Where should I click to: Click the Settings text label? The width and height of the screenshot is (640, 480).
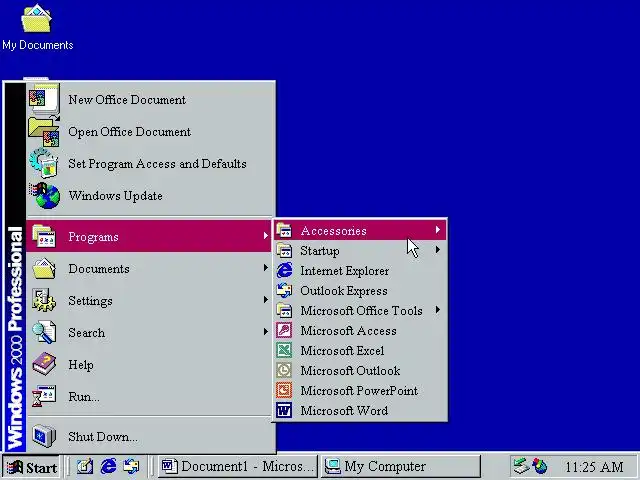(90, 301)
